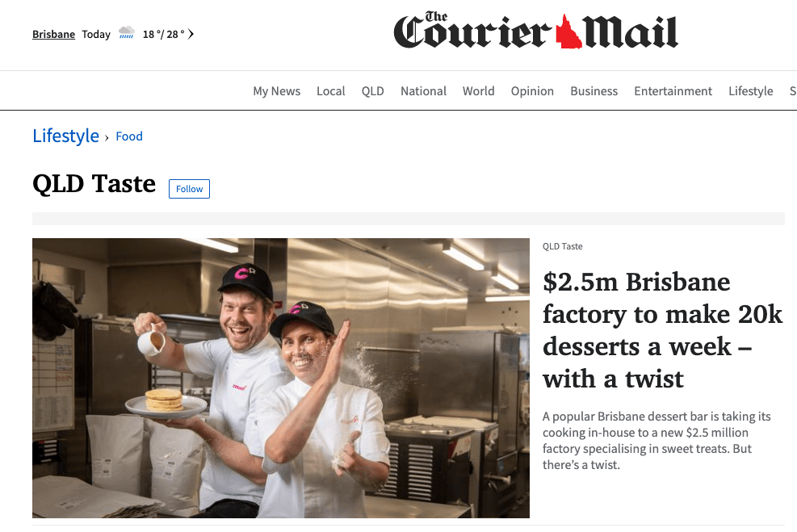
Task: Open the dessert chefs article photo
Action: pos(280,378)
